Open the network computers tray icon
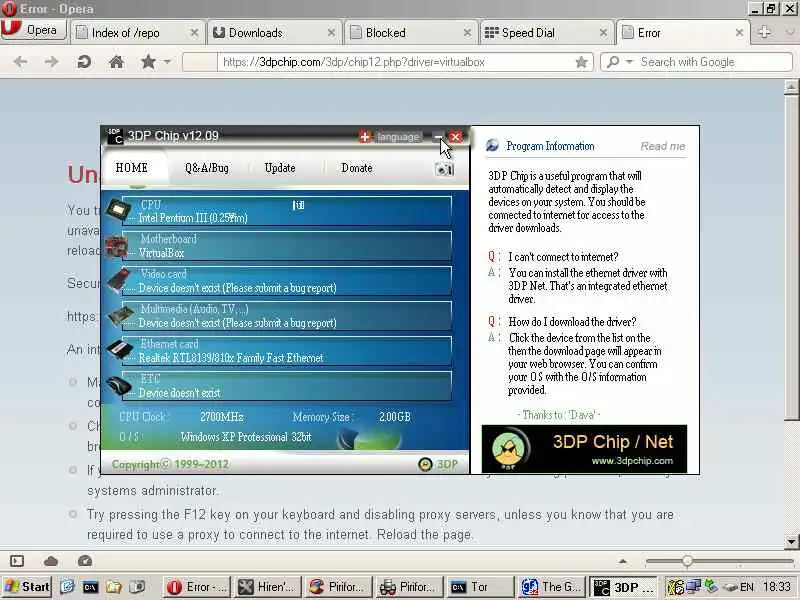 click(693, 587)
